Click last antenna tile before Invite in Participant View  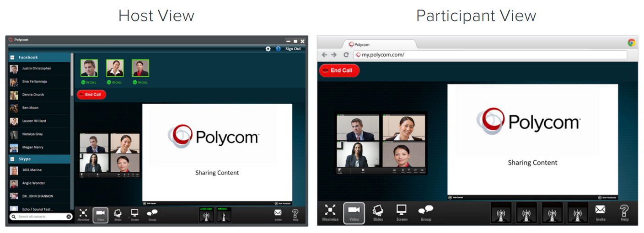[x=578, y=213]
